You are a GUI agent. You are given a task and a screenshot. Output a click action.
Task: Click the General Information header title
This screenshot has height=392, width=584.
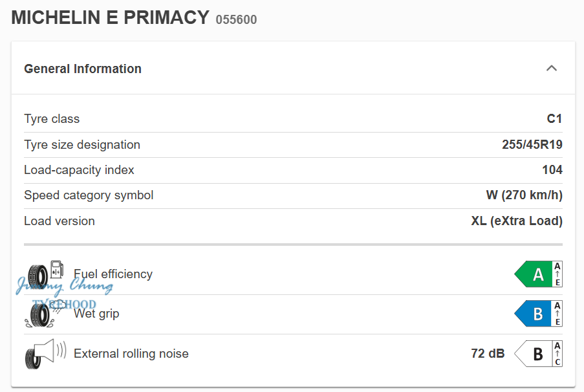tap(83, 69)
